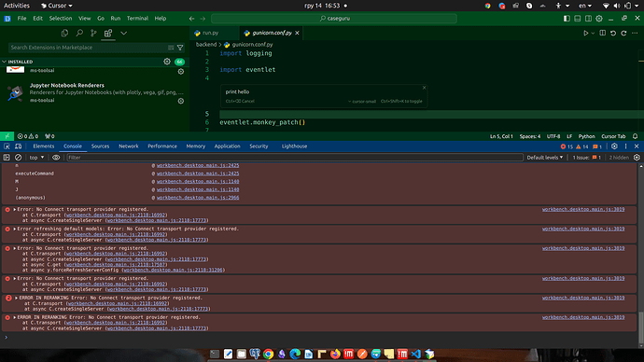
Task: Open the Source Control view
Action: [x=93, y=33]
